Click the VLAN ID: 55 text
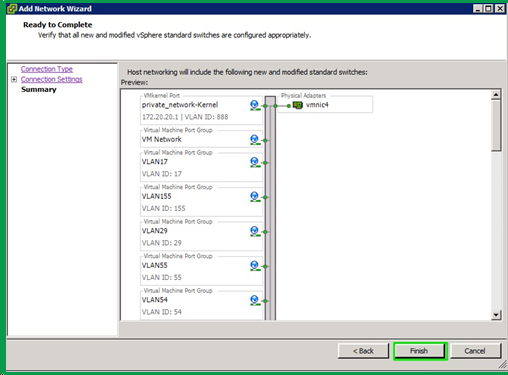 (162, 277)
